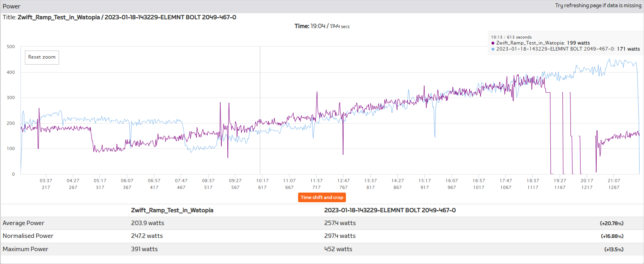Click the Time 19:04 / 1144 secs readout

[x=322, y=26]
